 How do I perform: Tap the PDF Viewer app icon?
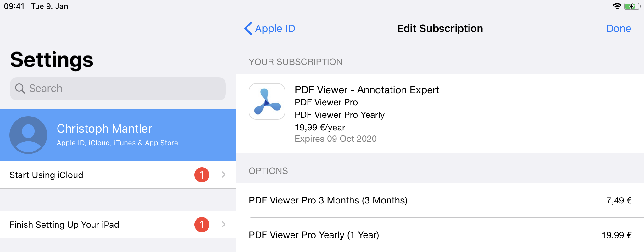[267, 101]
